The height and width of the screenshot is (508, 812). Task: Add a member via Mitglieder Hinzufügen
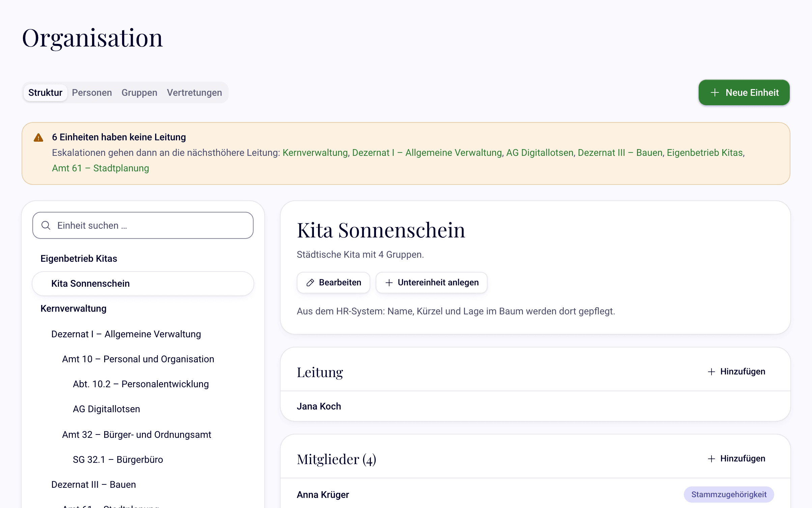tap(736, 459)
